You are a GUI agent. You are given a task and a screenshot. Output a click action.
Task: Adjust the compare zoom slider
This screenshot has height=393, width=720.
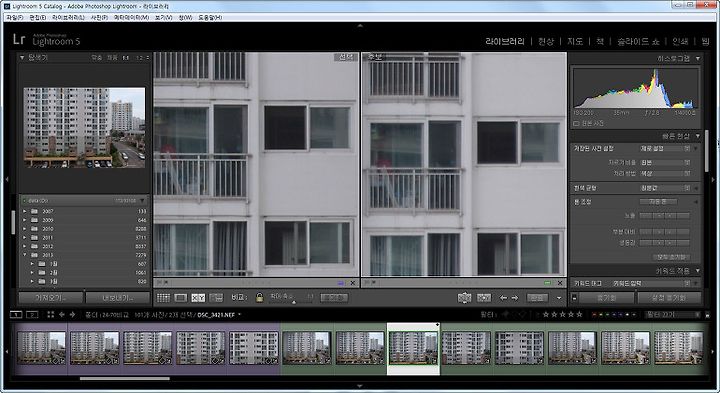coord(294,301)
